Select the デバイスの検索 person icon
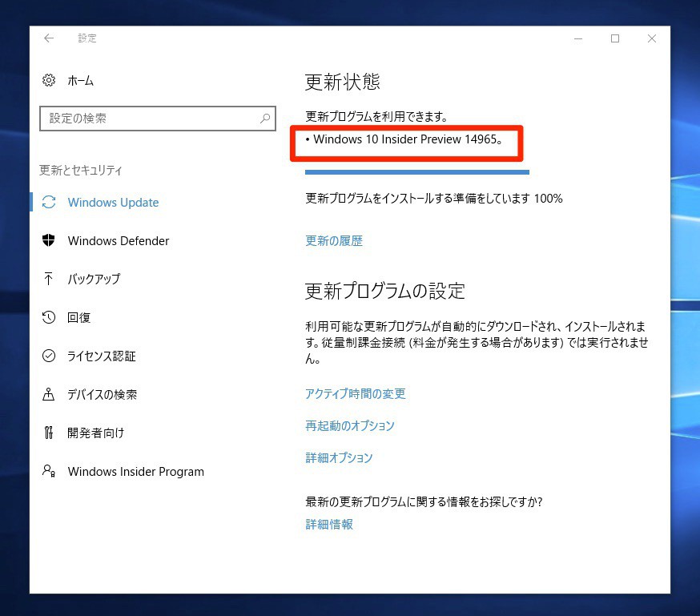The width and height of the screenshot is (700, 616). click(x=49, y=394)
